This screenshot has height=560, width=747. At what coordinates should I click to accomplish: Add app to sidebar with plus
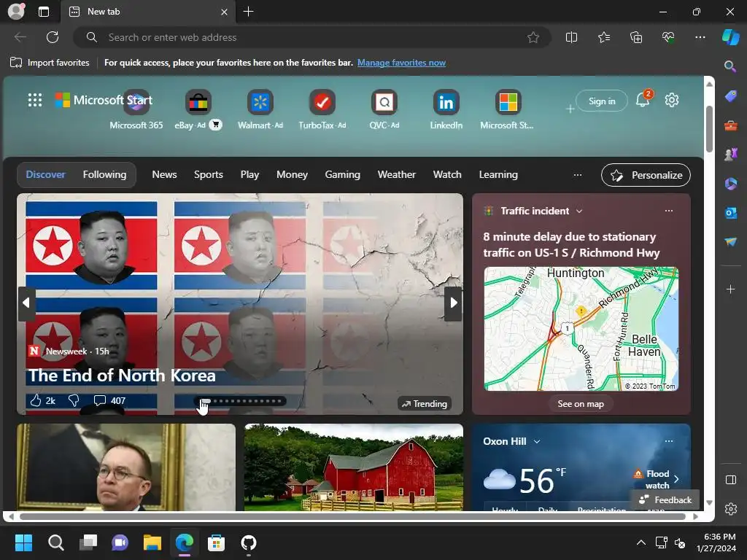[x=730, y=289]
